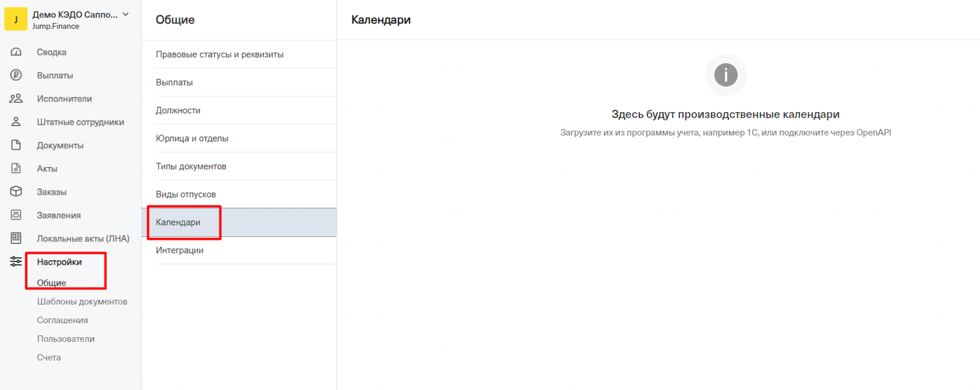Viewport: 980px width, 390px height.
Task: Click the Сводка dashboard gauge icon
Action: click(16, 52)
